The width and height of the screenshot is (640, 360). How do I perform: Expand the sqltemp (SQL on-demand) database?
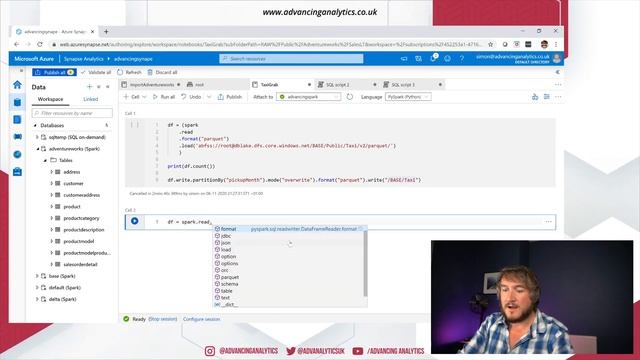coord(37,137)
